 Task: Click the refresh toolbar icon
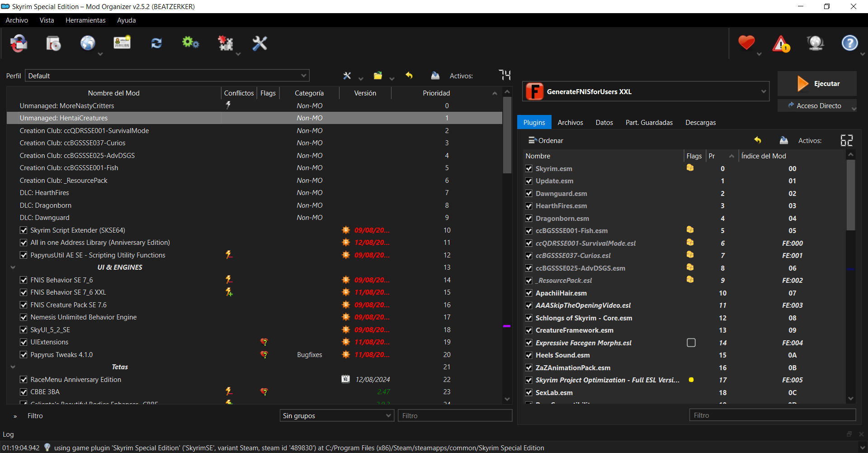(156, 43)
